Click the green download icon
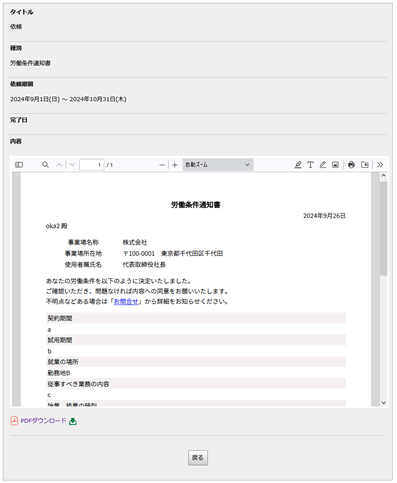The image size is (397, 483). point(73,421)
